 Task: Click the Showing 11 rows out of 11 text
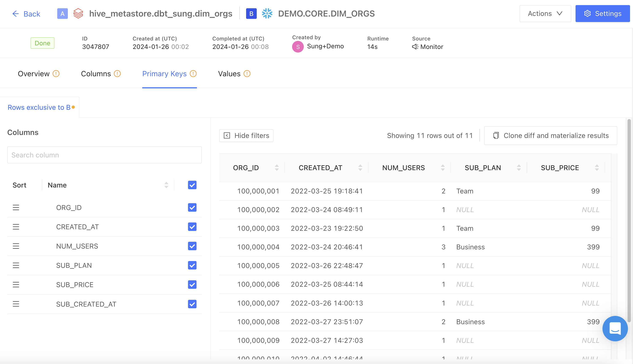(430, 136)
